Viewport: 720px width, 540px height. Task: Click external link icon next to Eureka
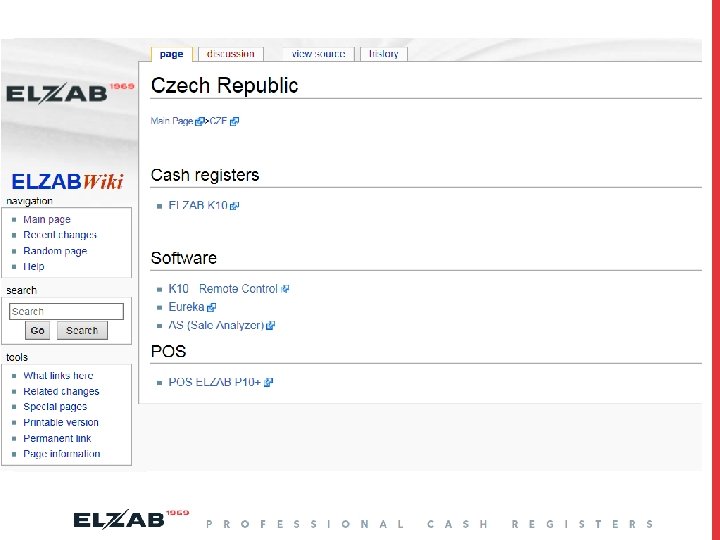click(x=211, y=308)
